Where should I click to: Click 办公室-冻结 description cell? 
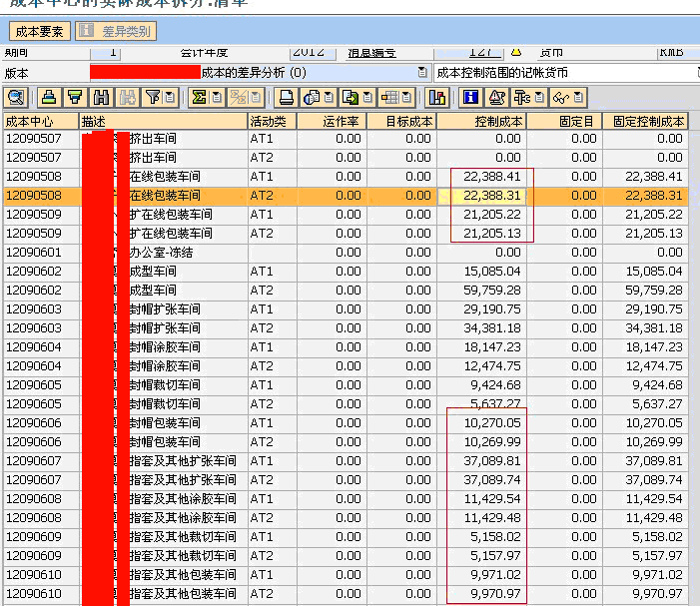[x=164, y=253]
